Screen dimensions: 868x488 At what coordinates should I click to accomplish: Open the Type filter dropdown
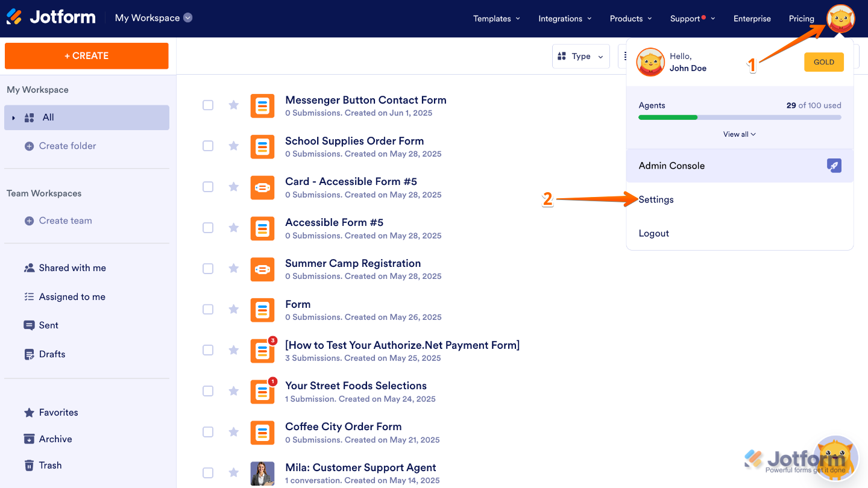tap(580, 55)
